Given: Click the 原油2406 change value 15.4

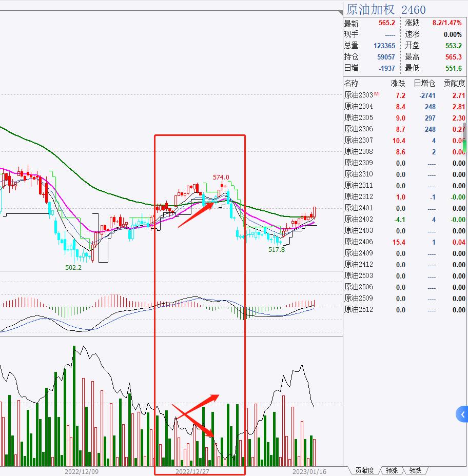Looking at the screenshot, I should tap(399, 242).
